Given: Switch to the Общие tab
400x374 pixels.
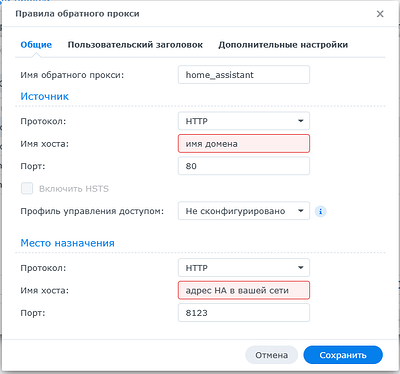Looking at the screenshot, I should [x=36, y=45].
